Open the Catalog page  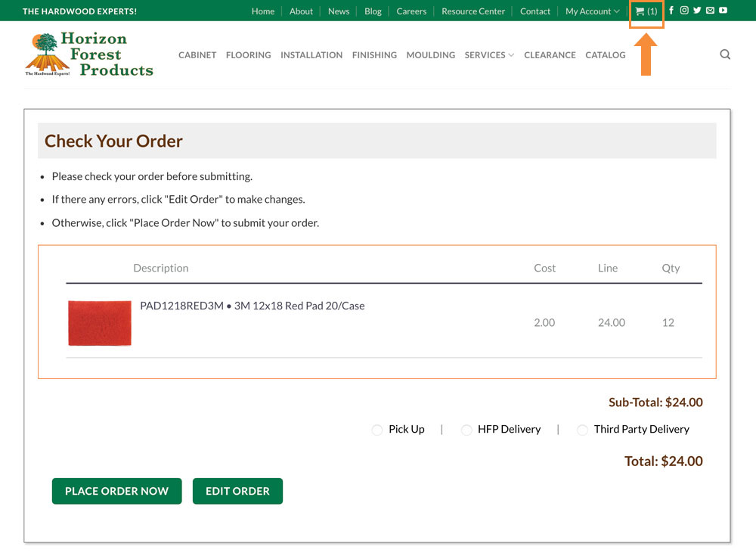[605, 55]
